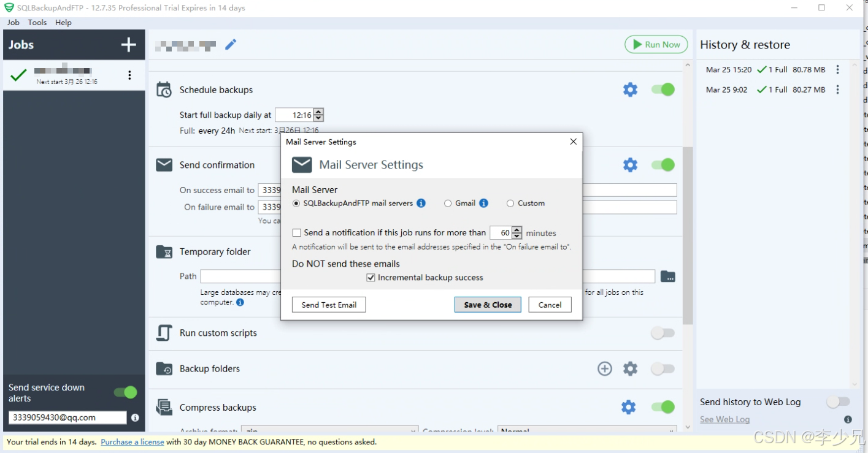Toggle Send service down alerts switch
Viewport: 868px width, 453px height.
click(125, 392)
